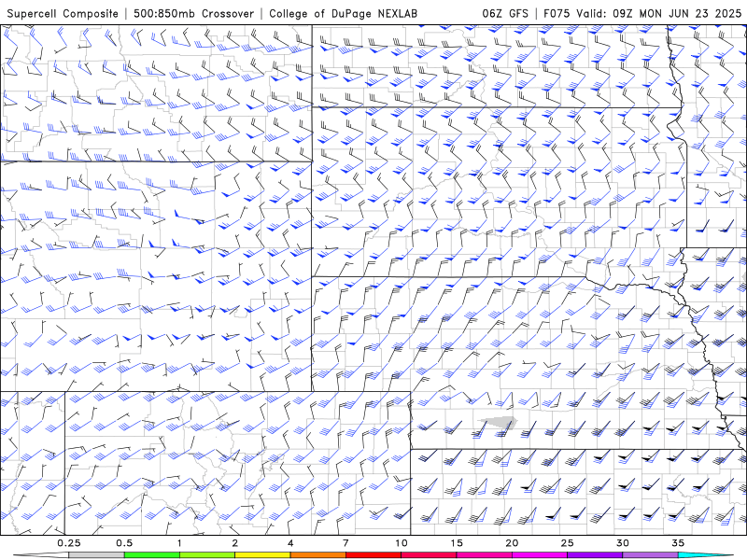The width and height of the screenshot is (747, 560).
Task: Pick the cyan above-35 color bar end
Action: pyautogui.click(x=705, y=555)
